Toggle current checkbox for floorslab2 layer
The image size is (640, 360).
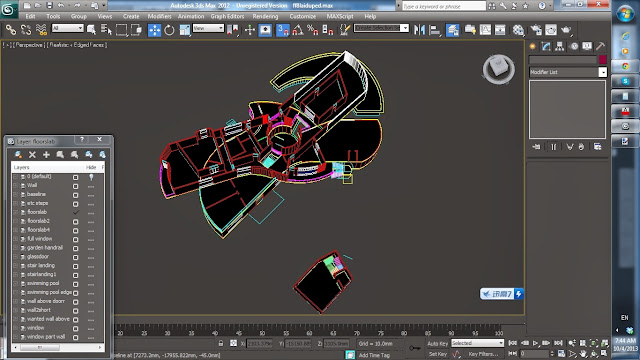pos(76,222)
